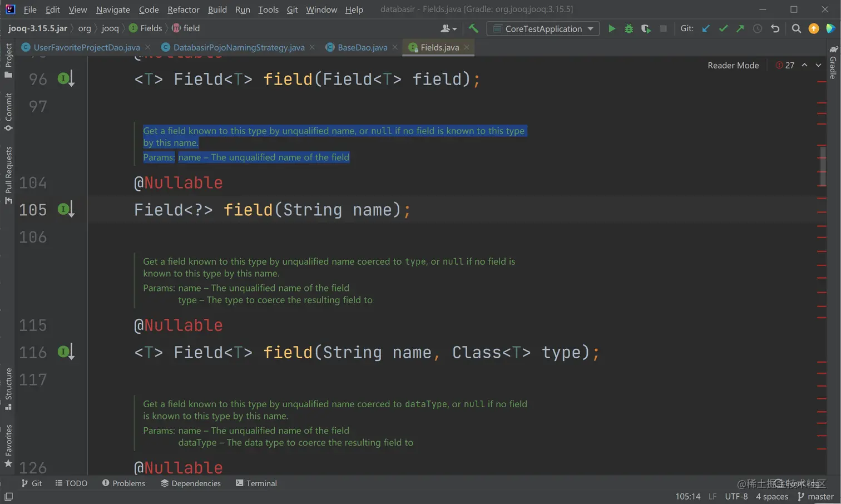The height and width of the screenshot is (504, 841).
Task: Click the blue-green plugin icon on toolbar
Action: 831,28
